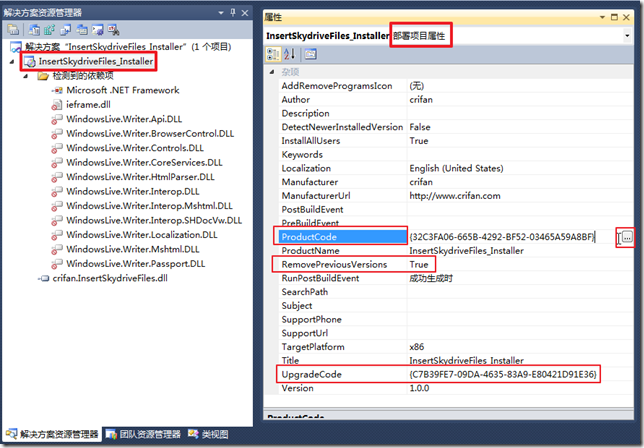Click the UpgradeCode GUID value
Viewport: 644px width, 448px height.
[503, 374]
